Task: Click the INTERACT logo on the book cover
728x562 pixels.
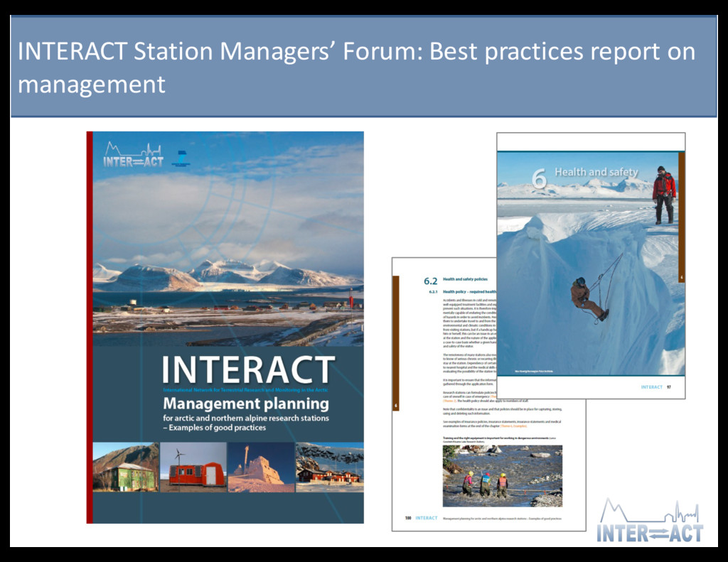Action: [x=133, y=155]
